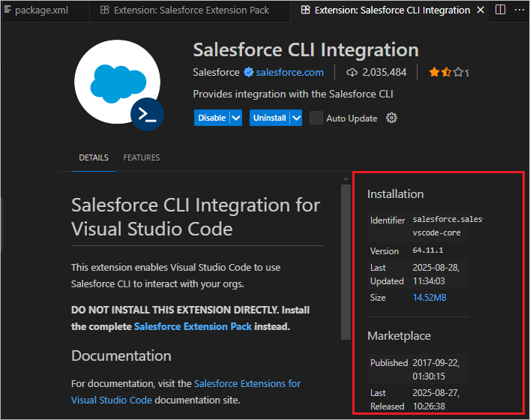Image resolution: width=530 pixels, height=420 pixels.
Task: Click the Installation section heading
Action: pyautogui.click(x=395, y=194)
